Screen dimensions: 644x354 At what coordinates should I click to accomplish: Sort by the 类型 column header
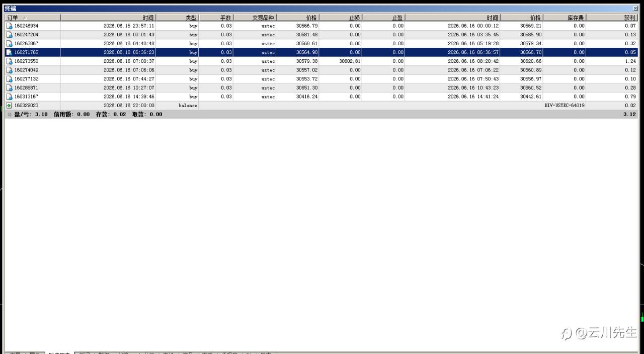177,18
